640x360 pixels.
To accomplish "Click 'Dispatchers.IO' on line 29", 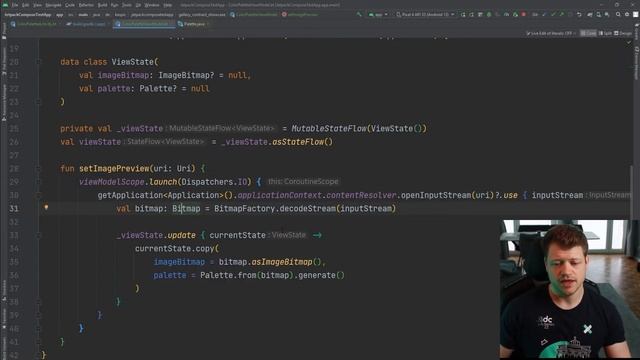I will (214, 182).
